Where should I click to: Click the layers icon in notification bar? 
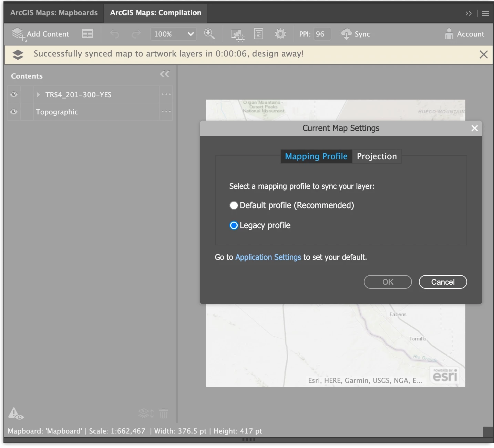18,54
